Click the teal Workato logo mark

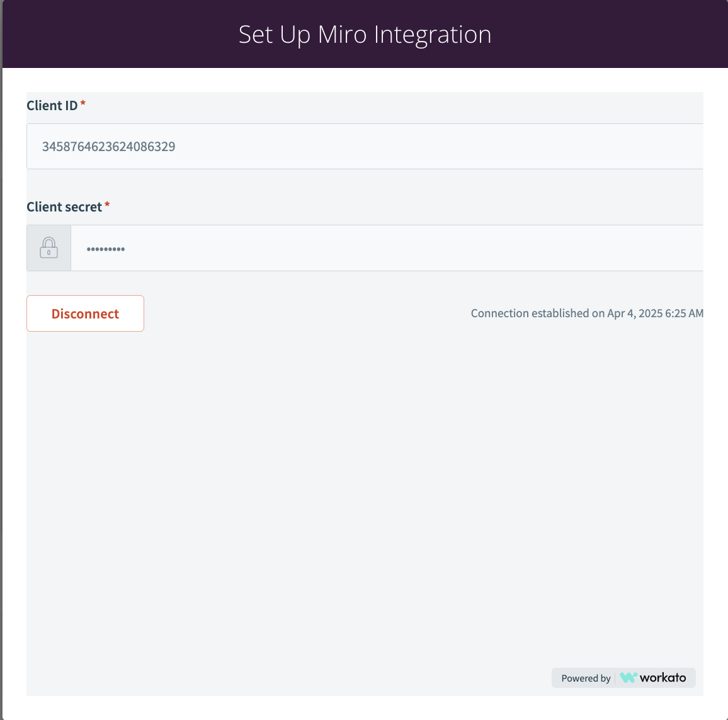(x=628, y=678)
